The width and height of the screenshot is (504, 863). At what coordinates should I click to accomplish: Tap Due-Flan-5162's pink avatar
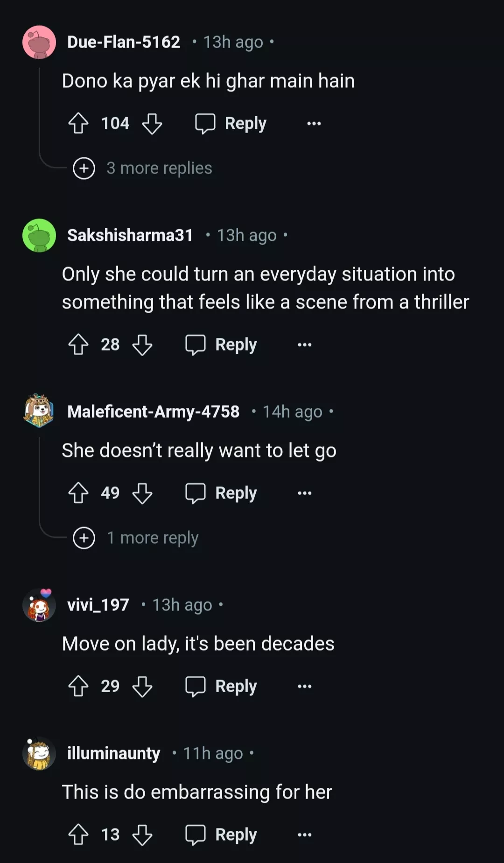39,42
